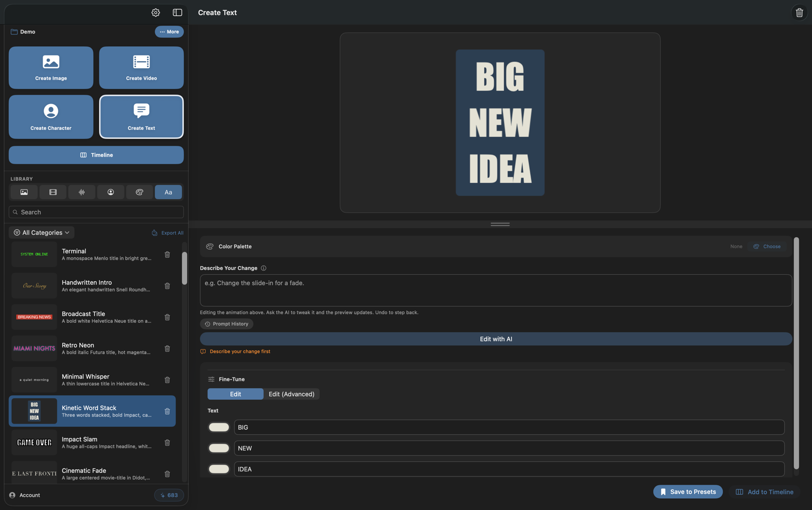Click the BIG NEW IDEA preview
The width and height of the screenshot is (812, 510).
click(500, 123)
